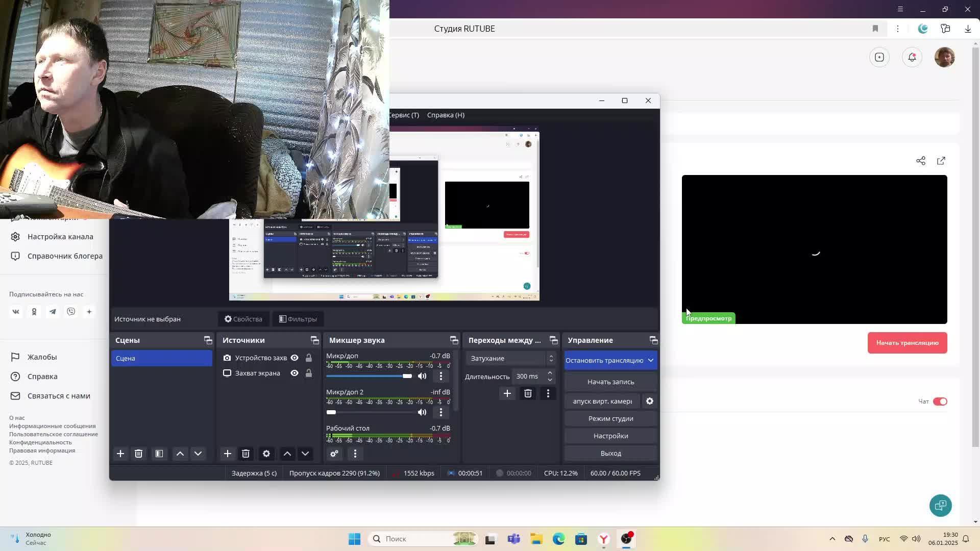This screenshot has width=980, height=551.
Task: Click the Windows taskbar Поиск field
Action: tap(424, 539)
